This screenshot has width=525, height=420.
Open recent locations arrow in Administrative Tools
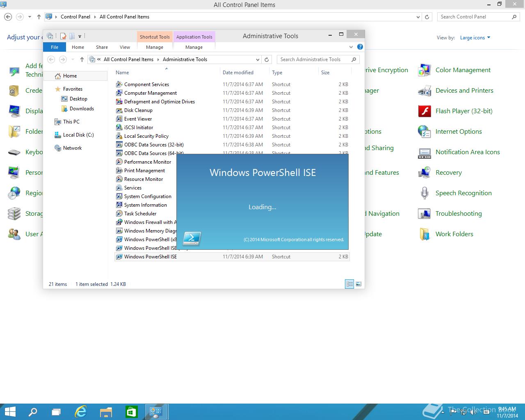[73, 59]
